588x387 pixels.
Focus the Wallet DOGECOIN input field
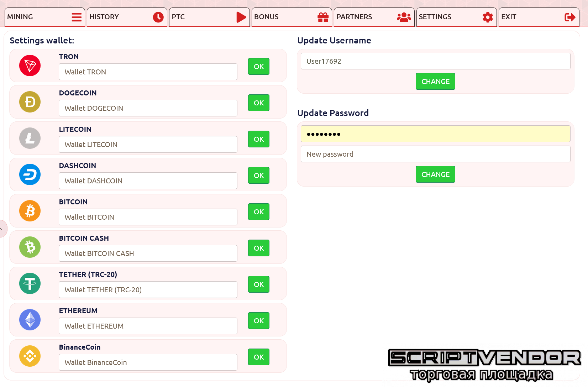point(148,108)
